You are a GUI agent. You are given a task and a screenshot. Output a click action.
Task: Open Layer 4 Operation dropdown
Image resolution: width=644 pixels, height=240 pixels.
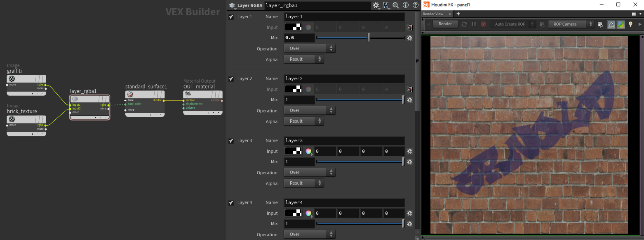[x=310, y=234]
